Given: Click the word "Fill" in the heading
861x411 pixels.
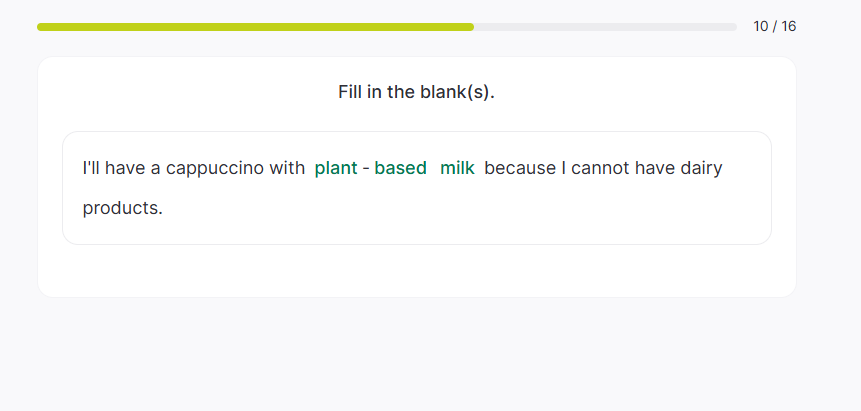Looking at the screenshot, I should (350, 92).
